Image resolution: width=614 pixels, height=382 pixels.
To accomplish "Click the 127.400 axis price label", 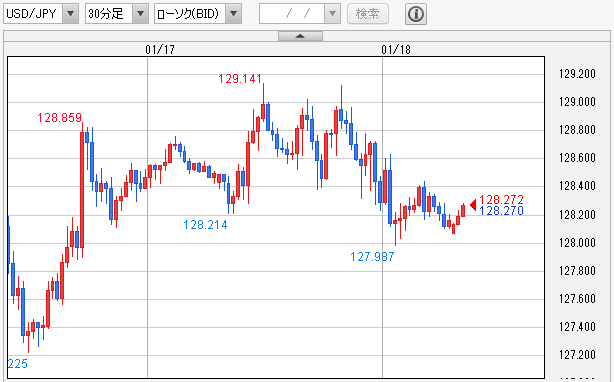I will (577, 326).
